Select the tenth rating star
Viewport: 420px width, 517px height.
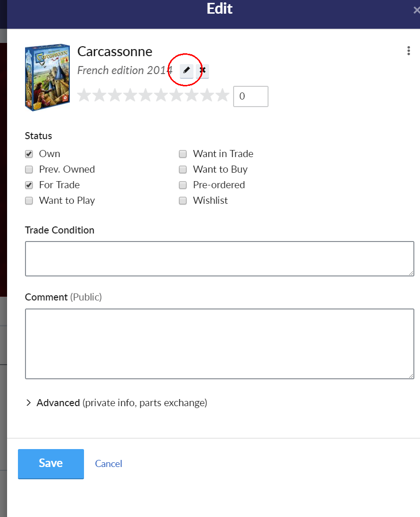pos(223,96)
